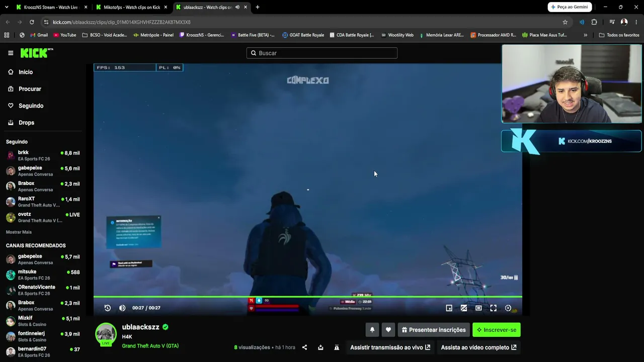Viewport: 644px width, 362px height.
Task: Click the Buscar search field
Action: point(322,53)
